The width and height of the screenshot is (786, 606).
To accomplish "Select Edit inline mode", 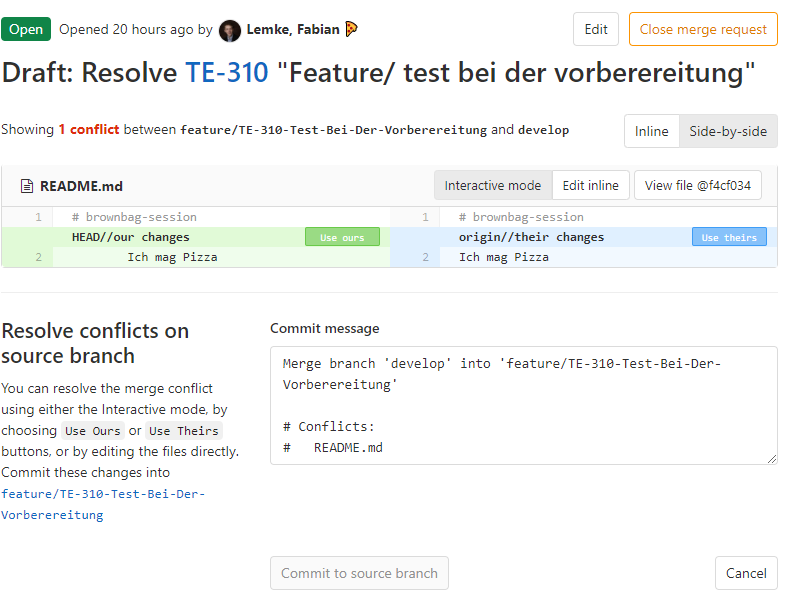I will pos(590,185).
